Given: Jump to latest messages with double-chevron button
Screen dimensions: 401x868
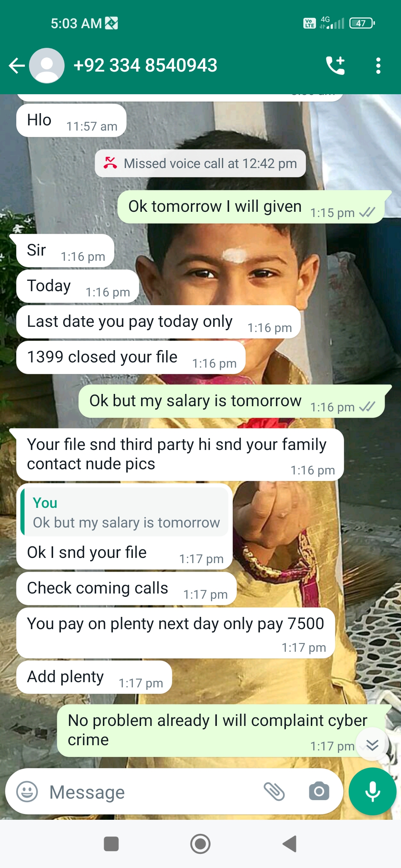Looking at the screenshot, I should coord(372,744).
